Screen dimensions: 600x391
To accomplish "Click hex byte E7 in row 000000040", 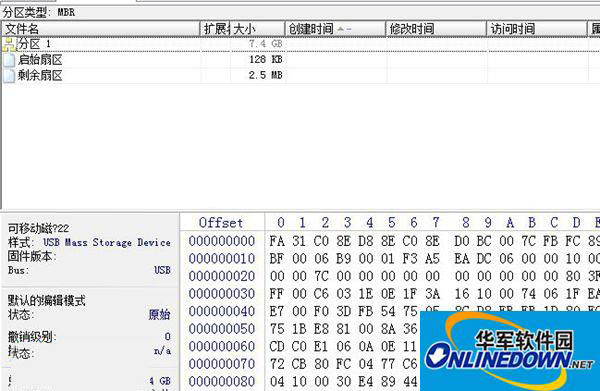I will 277,312.
